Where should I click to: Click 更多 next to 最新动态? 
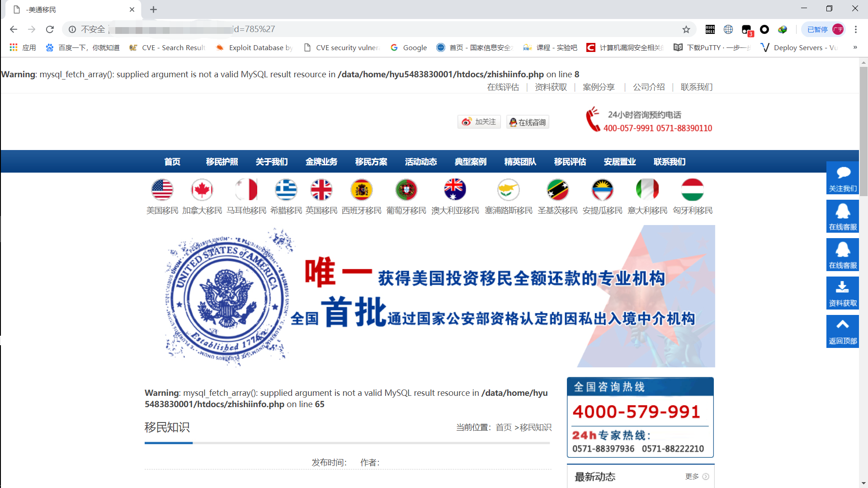click(697, 477)
